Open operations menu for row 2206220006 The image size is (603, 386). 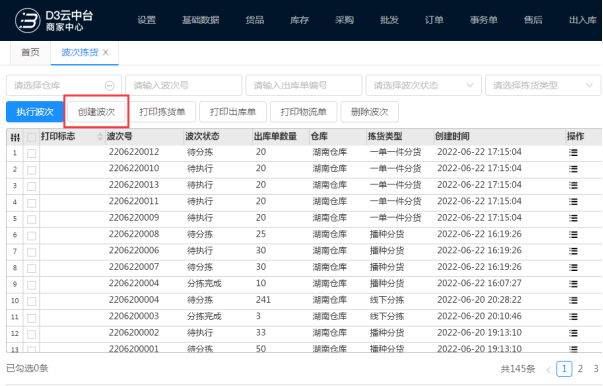573,251
